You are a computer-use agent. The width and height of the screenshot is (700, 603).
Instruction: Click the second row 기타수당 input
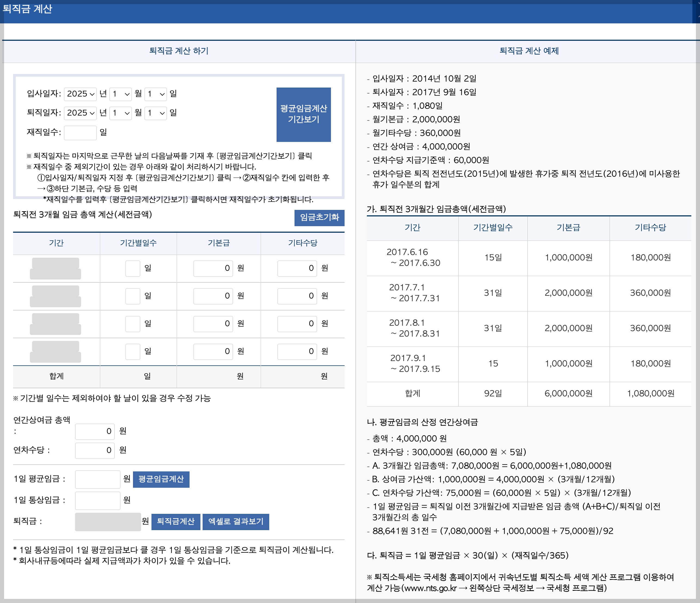[297, 296]
